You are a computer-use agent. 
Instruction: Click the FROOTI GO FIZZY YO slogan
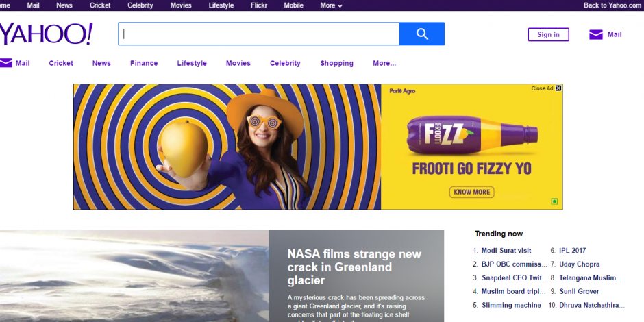pos(471,169)
